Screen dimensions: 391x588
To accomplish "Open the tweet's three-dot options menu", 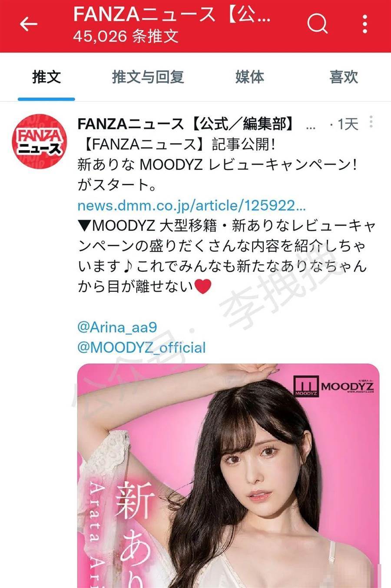I will click(x=371, y=122).
